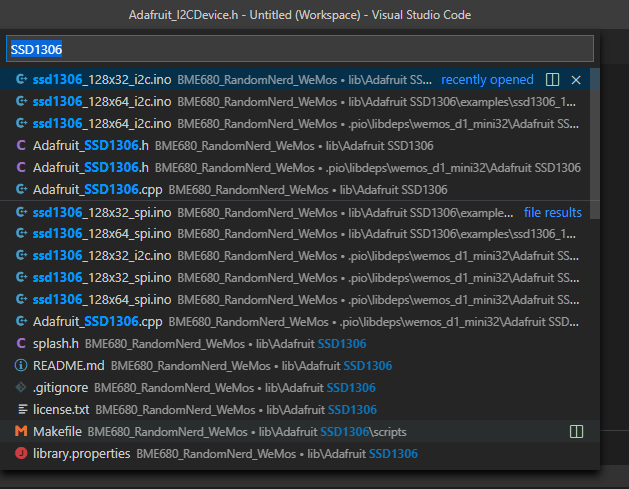Click the lines icon beside license.txt
The image size is (629, 489).
pos(23,409)
